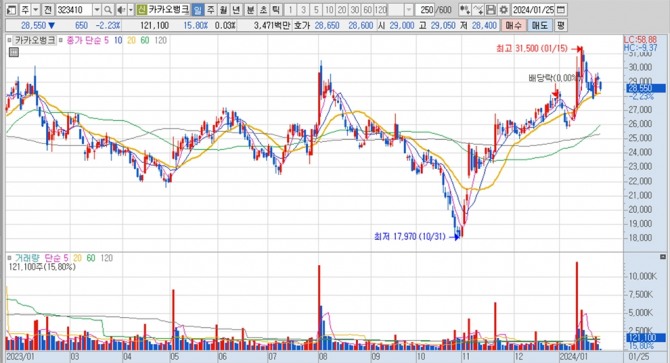Toggle the 거래량 volume indicator marker
The width and height of the screenshot is (670, 363).
click(9, 258)
